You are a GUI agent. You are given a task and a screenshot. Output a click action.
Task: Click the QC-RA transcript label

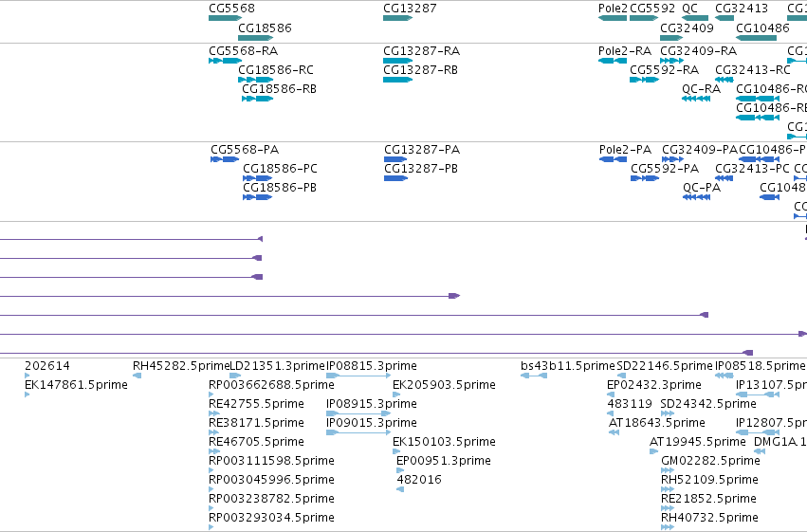701,89
